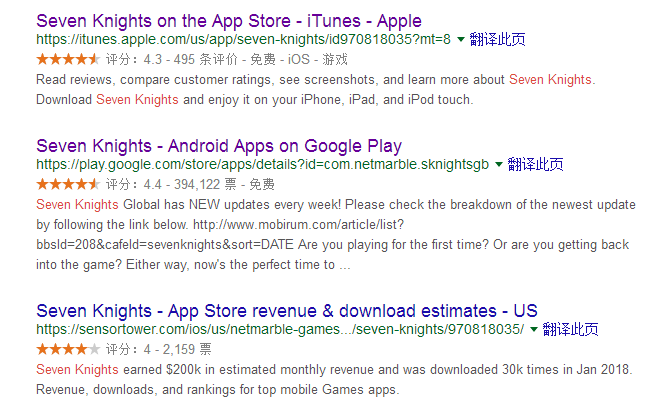Click the four-star rating icons of the Sensor Tower result
Viewport: 660px width, 417px height.
(x=67, y=349)
